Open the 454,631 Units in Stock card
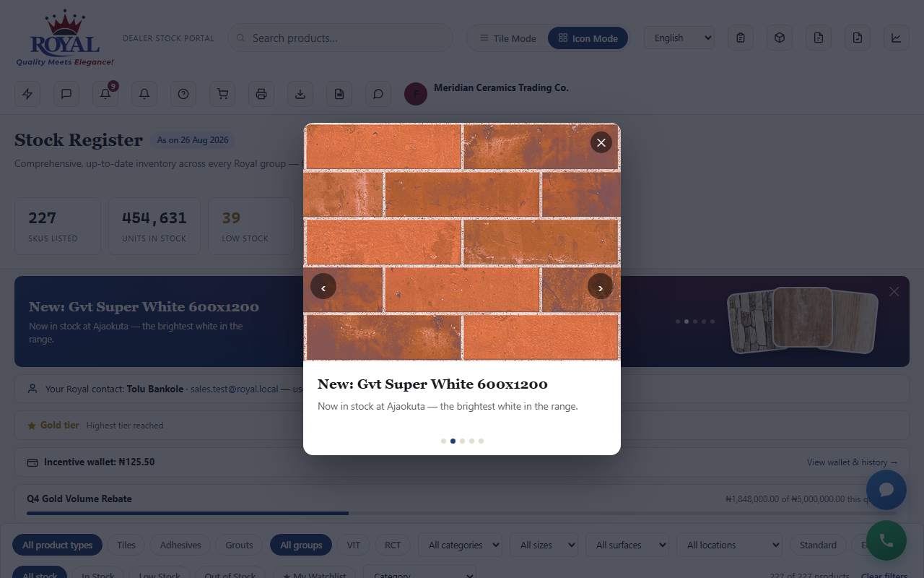 (154, 226)
